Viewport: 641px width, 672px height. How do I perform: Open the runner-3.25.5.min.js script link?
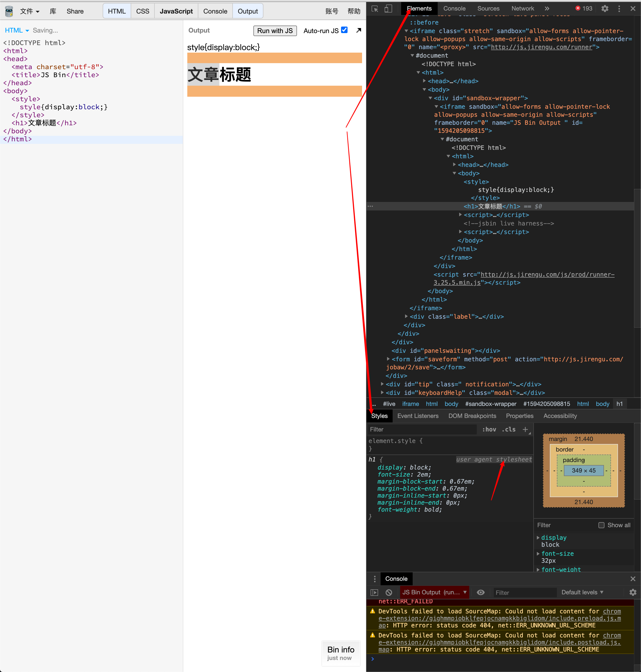point(524,278)
